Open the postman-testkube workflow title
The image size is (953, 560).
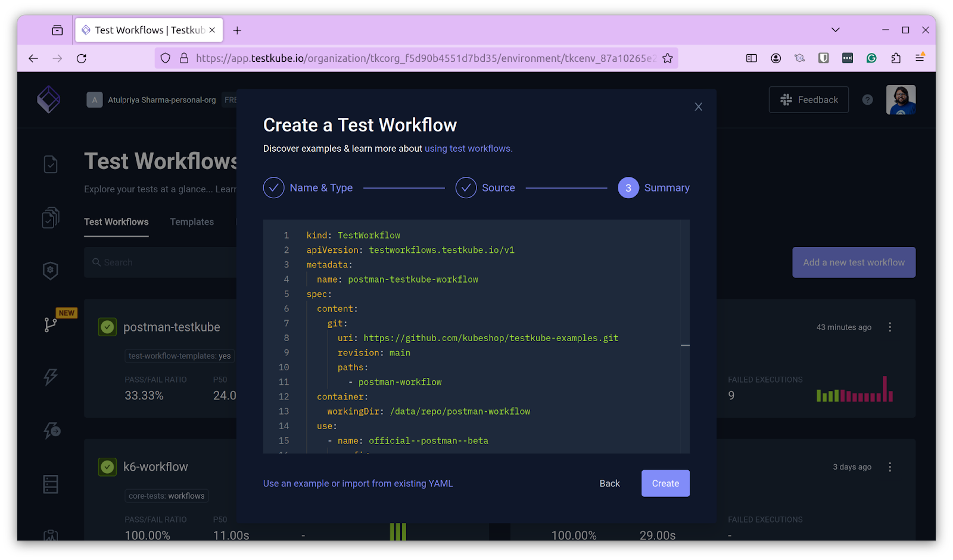(172, 327)
